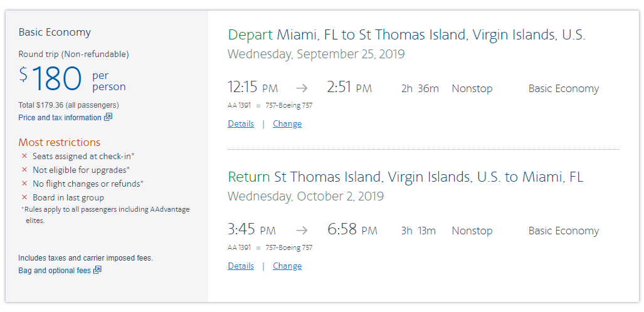Click the Return St Thomas to Miami heading
Viewport: 644px width, 312px height.
coord(404,177)
